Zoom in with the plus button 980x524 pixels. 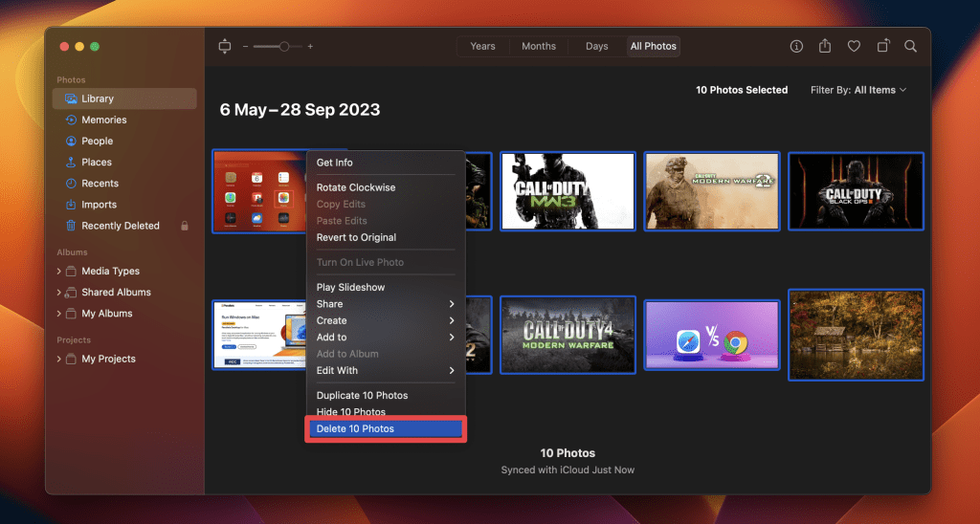pos(310,46)
